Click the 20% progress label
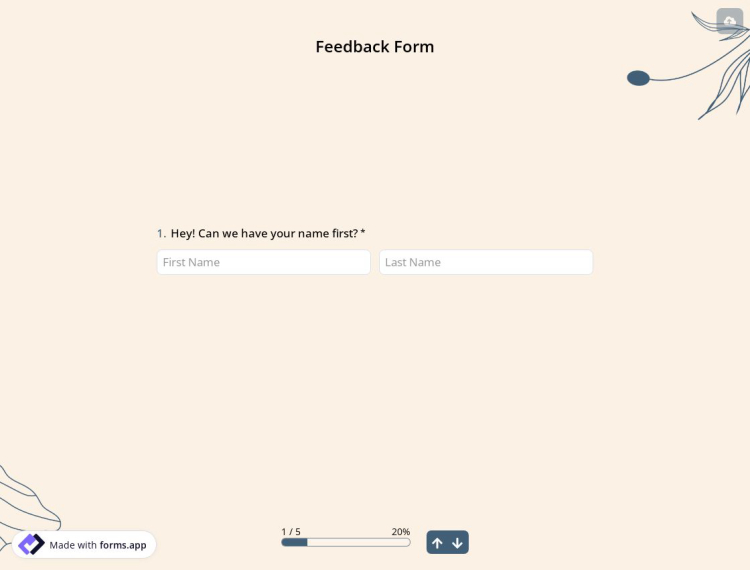 pos(401,531)
